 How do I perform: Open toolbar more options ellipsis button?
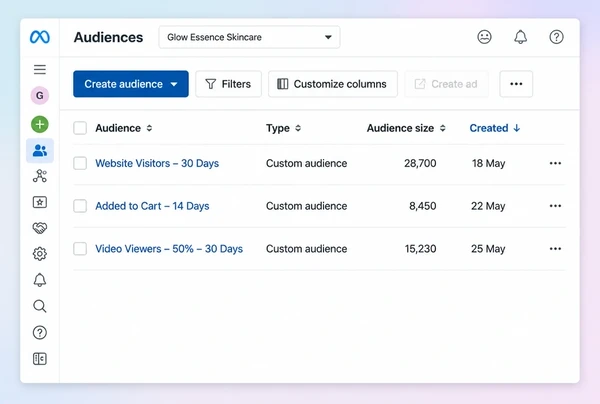coord(516,84)
